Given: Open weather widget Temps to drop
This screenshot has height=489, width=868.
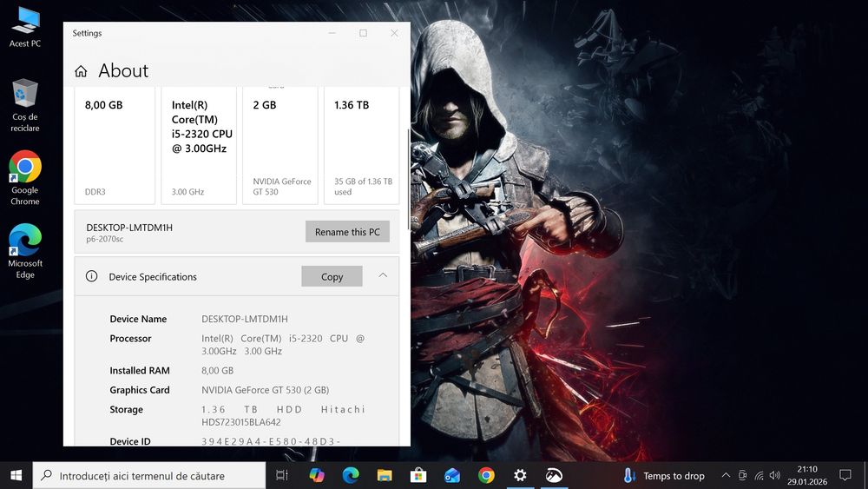Looking at the screenshot, I should pos(663,476).
